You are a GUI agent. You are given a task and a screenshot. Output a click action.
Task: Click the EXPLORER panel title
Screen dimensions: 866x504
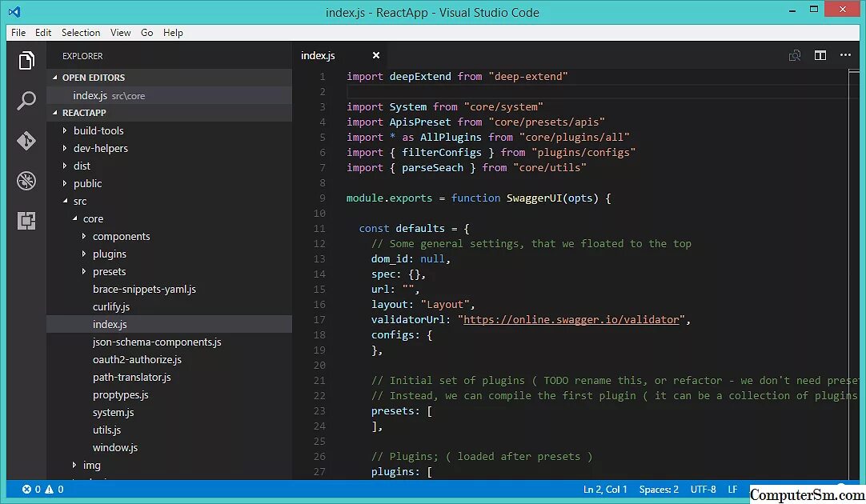point(82,56)
